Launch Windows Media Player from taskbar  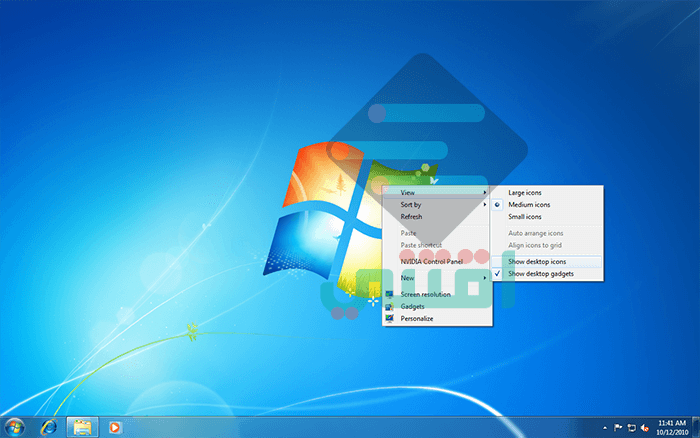(x=114, y=427)
